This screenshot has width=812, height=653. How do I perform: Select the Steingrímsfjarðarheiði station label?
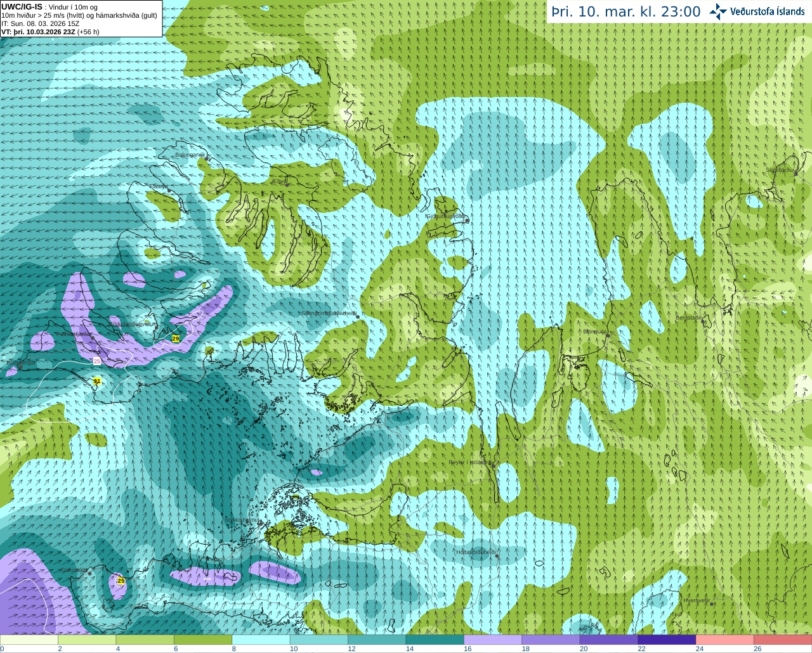[x=328, y=313]
